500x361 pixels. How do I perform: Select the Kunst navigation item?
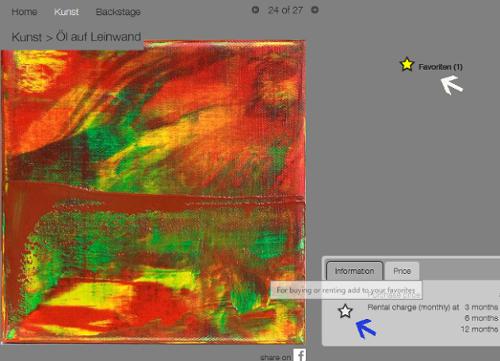pyautogui.click(x=66, y=12)
